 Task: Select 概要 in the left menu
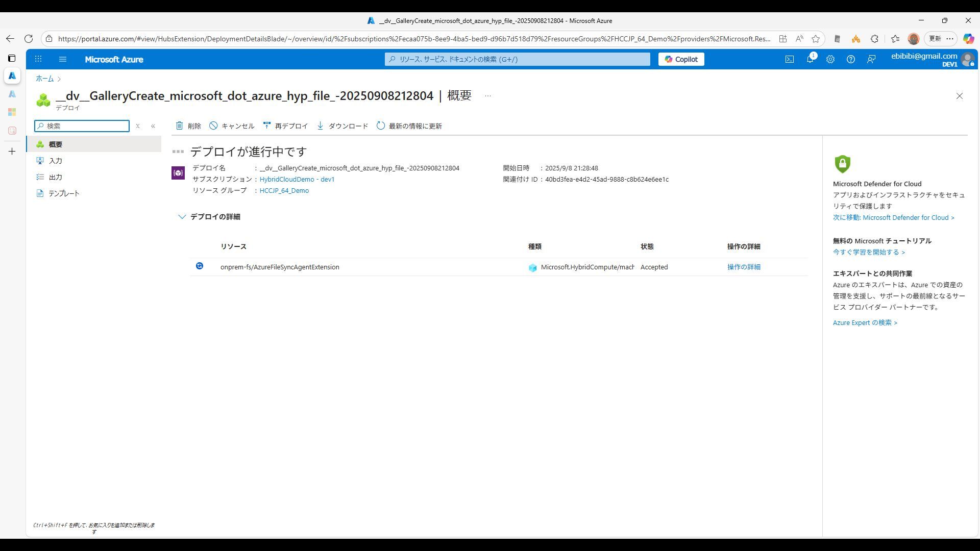click(x=94, y=144)
